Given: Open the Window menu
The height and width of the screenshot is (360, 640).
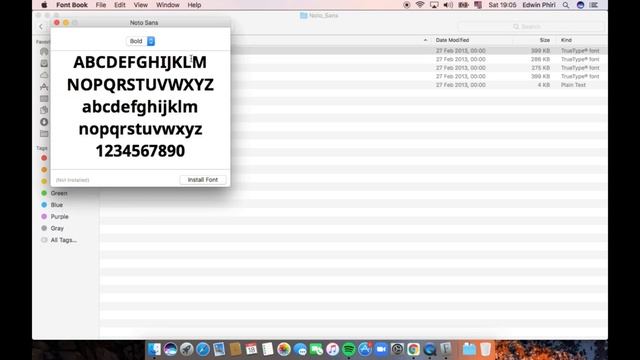Looking at the screenshot, I should click(x=167, y=5).
